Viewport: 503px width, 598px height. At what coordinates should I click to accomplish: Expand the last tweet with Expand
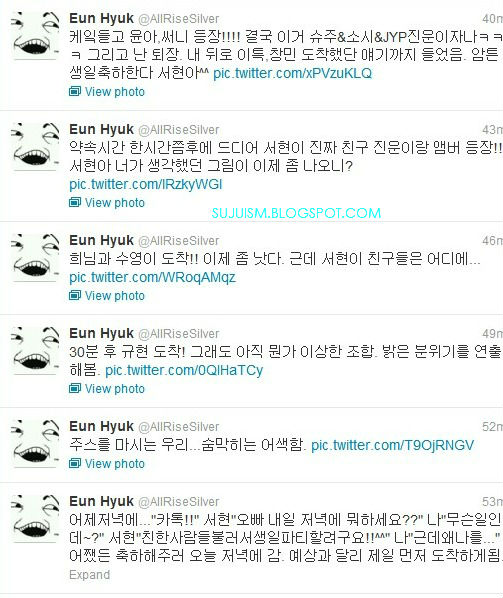click(90, 575)
